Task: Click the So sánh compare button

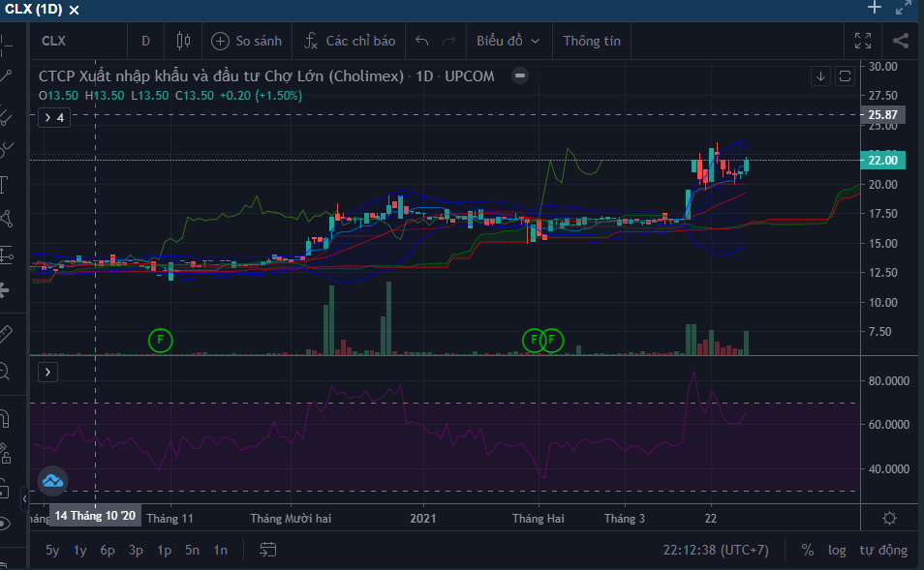Action: [x=247, y=41]
